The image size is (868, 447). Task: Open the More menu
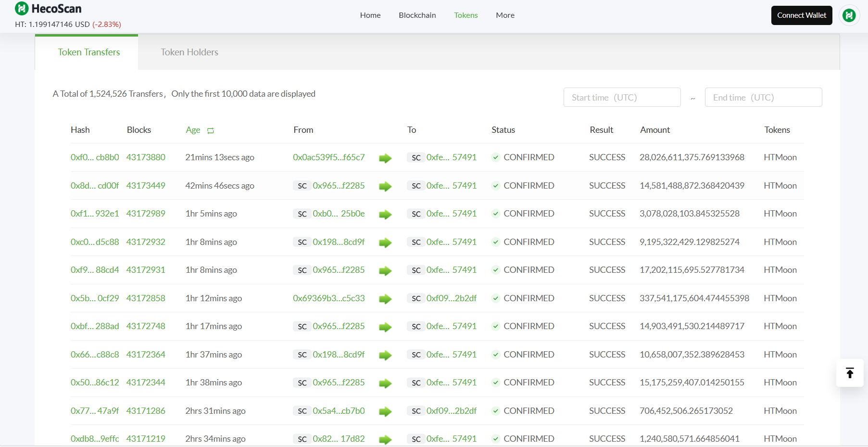tap(505, 15)
